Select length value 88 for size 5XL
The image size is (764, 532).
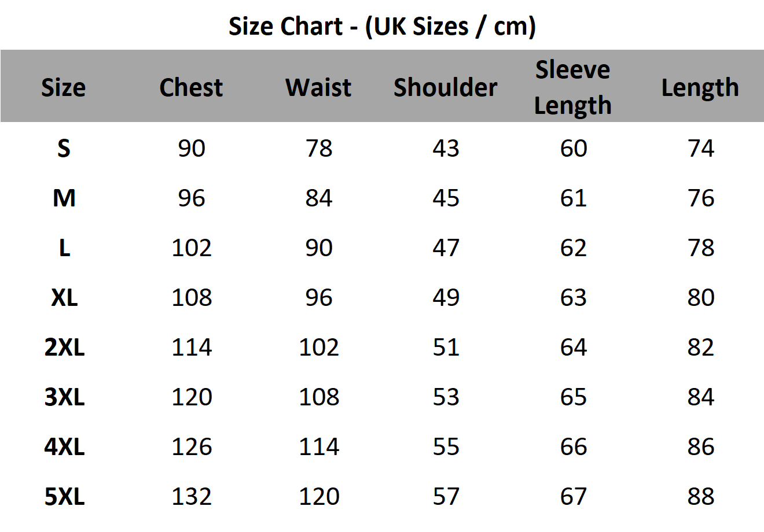pyautogui.click(x=701, y=497)
